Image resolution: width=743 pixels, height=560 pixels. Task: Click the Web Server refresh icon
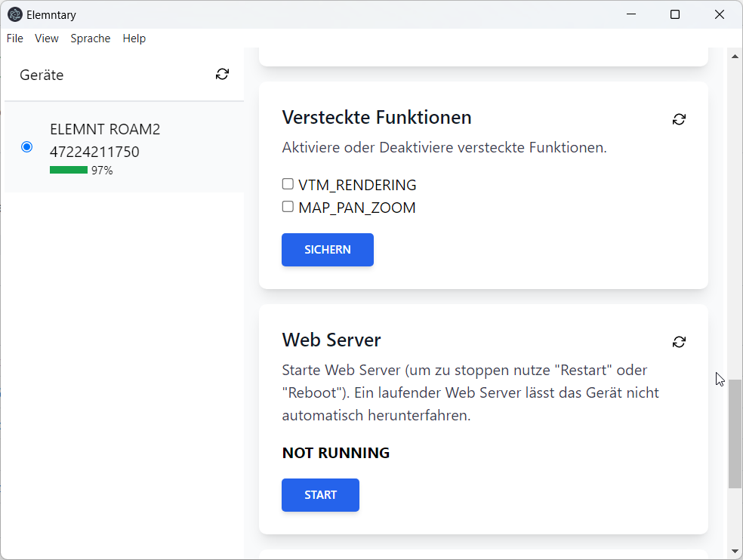click(679, 342)
